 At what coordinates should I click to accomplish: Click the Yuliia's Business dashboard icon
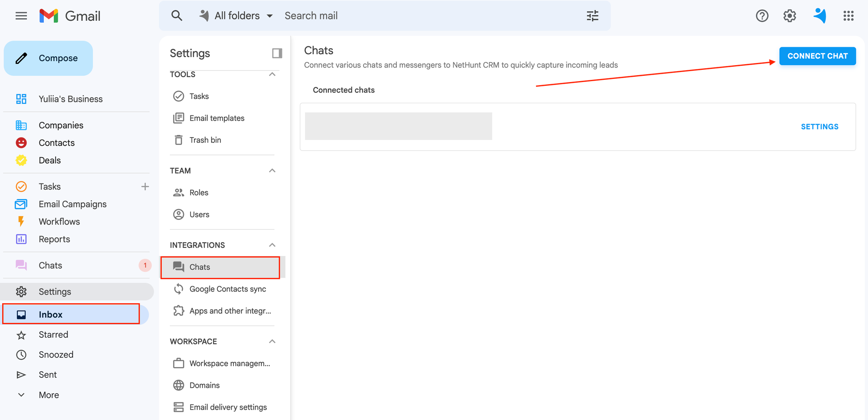(21, 99)
